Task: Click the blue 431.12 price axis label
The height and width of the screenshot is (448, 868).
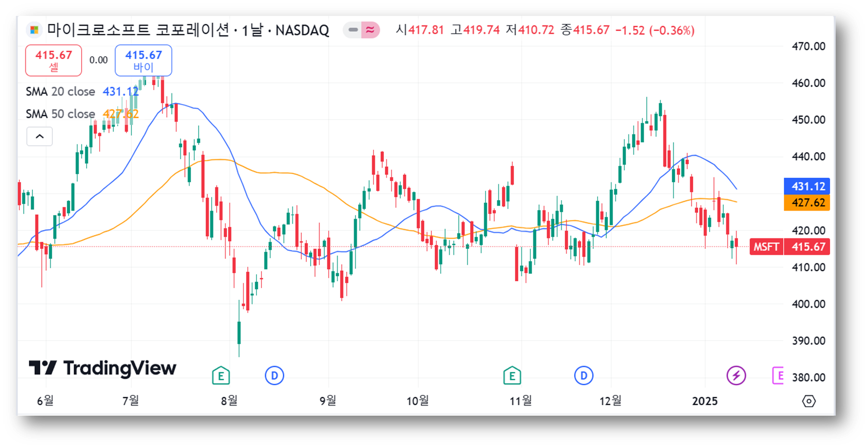Action: 807,186
